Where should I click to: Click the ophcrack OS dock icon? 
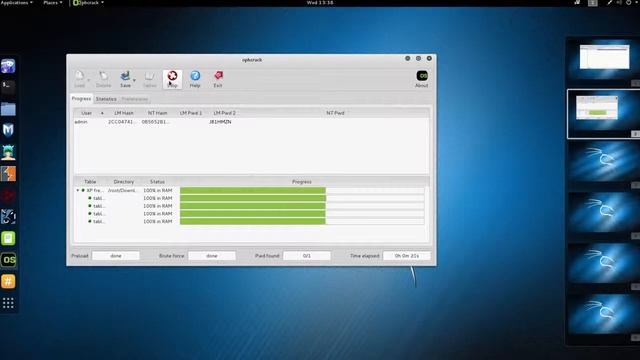click(x=8, y=260)
